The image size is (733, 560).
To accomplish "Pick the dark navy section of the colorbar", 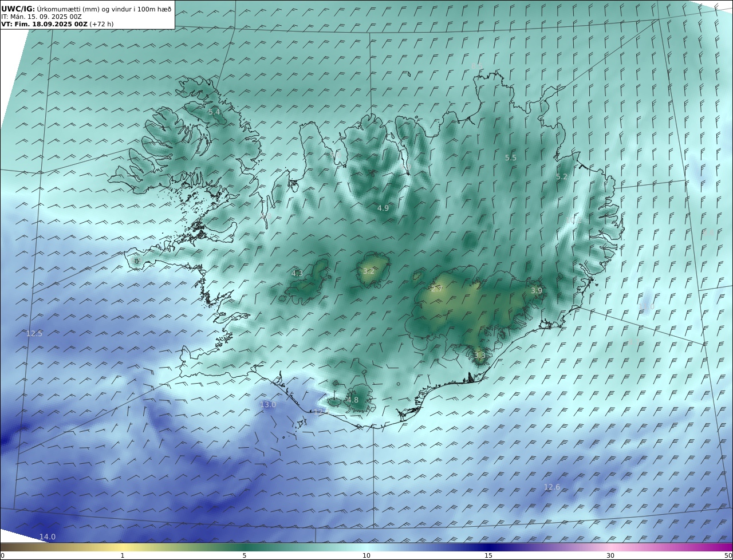I will click(488, 547).
